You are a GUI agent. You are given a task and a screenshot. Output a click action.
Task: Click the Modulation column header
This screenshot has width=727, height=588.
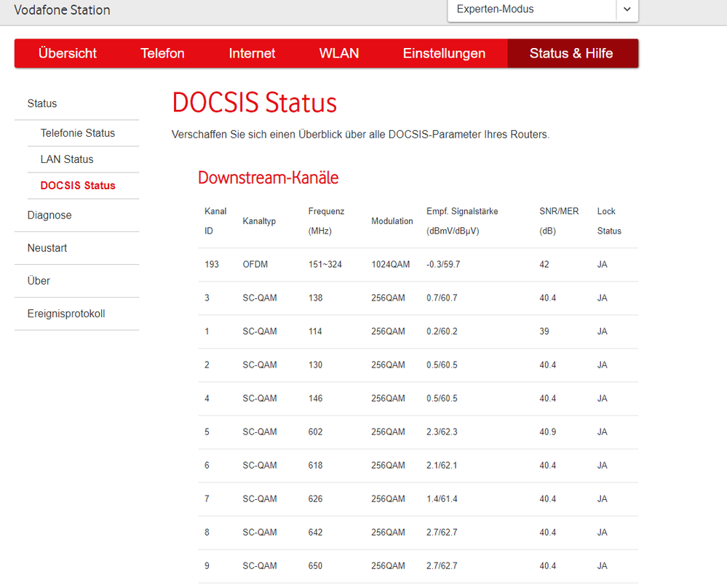pos(392,221)
